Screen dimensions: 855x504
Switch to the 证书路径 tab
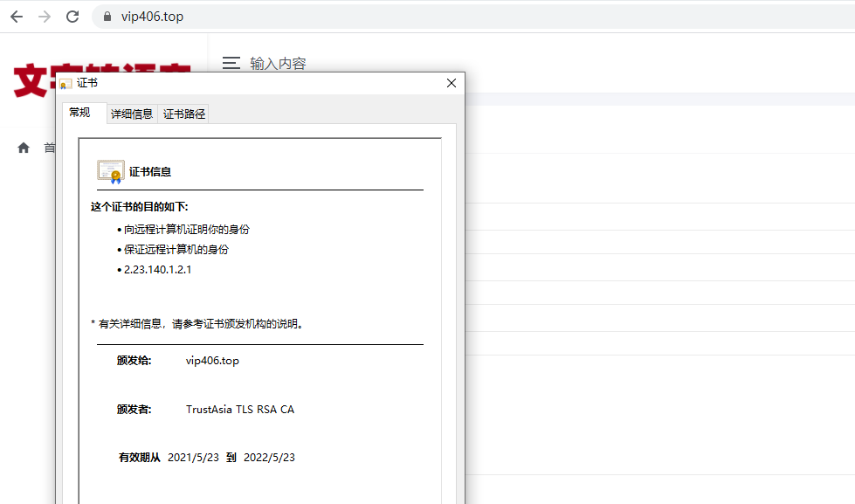(183, 113)
